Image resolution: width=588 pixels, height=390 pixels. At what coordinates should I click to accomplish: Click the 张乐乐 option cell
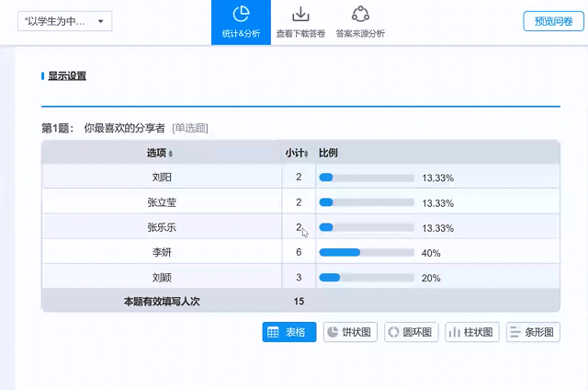click(x=162, y=227)
